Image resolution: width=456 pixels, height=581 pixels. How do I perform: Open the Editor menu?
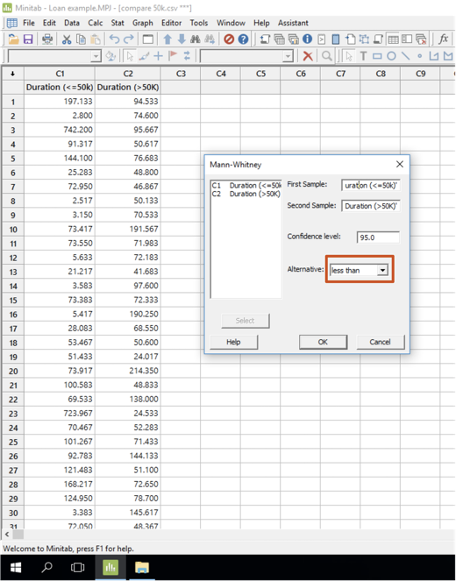[171, 23]
